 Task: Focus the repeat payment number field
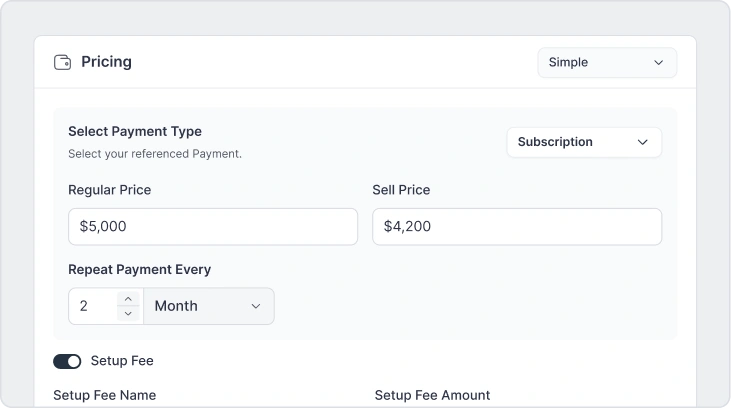pos(94,306)
